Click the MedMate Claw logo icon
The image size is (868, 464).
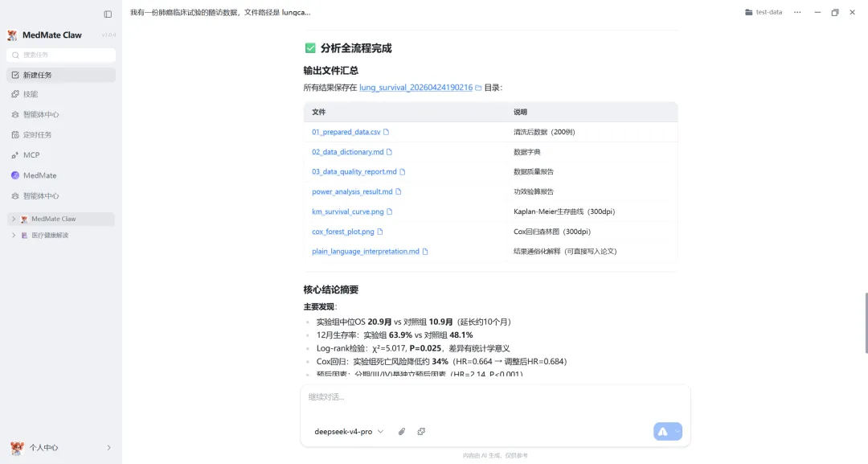[x=12, y=35]
